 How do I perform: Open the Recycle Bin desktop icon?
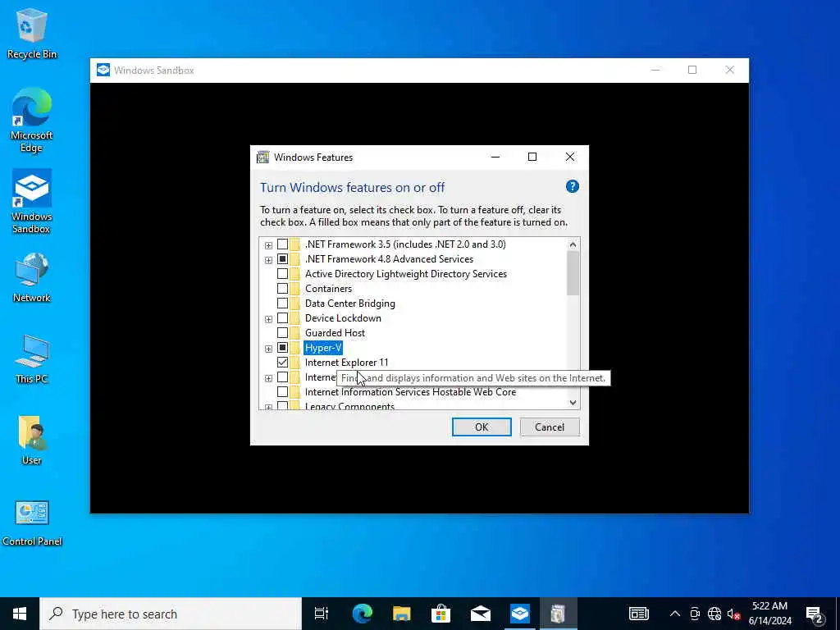(x=32, y=33)
